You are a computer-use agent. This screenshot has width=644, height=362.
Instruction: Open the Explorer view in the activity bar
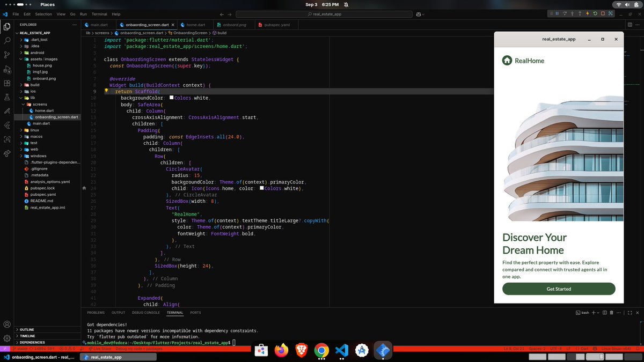point(7,26)
